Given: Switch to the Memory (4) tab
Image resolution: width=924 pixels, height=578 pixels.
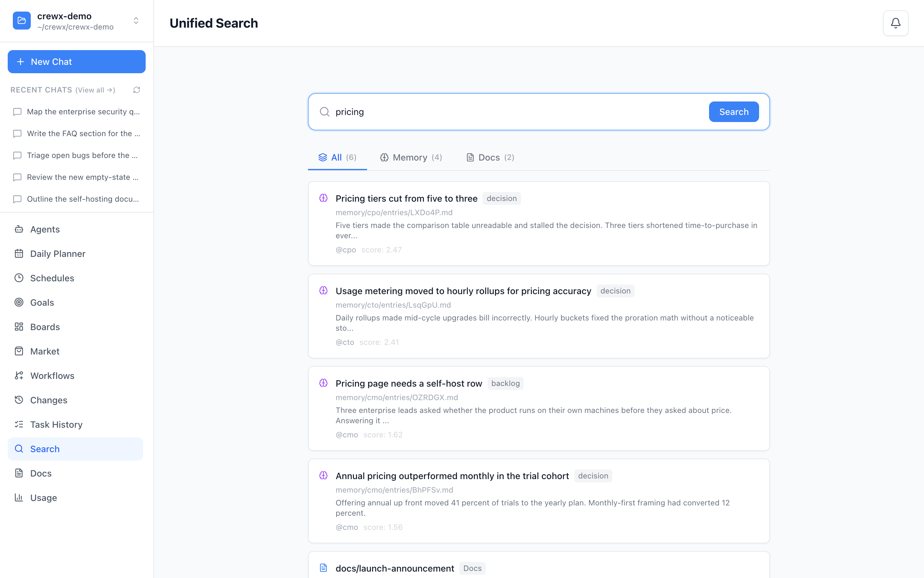Looking at the screenshot, I should coord(411,157).
